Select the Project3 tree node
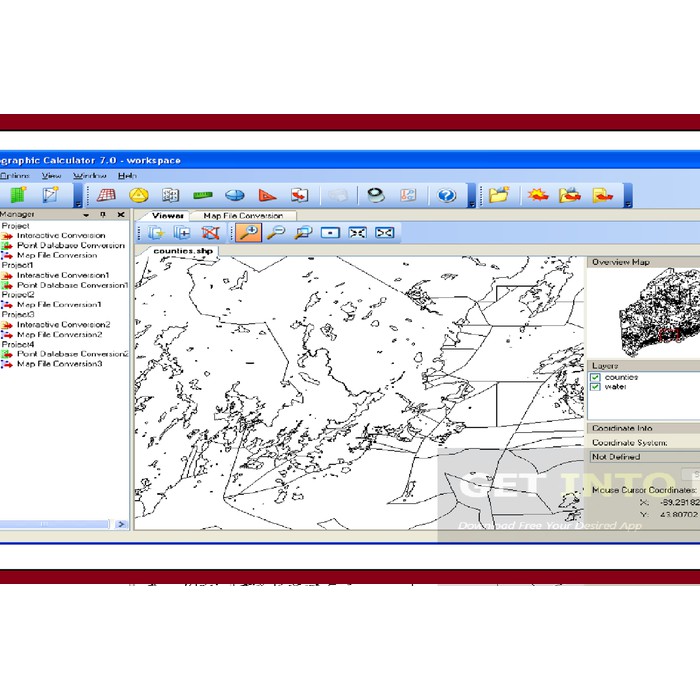Viewport: 700px width, 700px height. [x=18, y=314]
